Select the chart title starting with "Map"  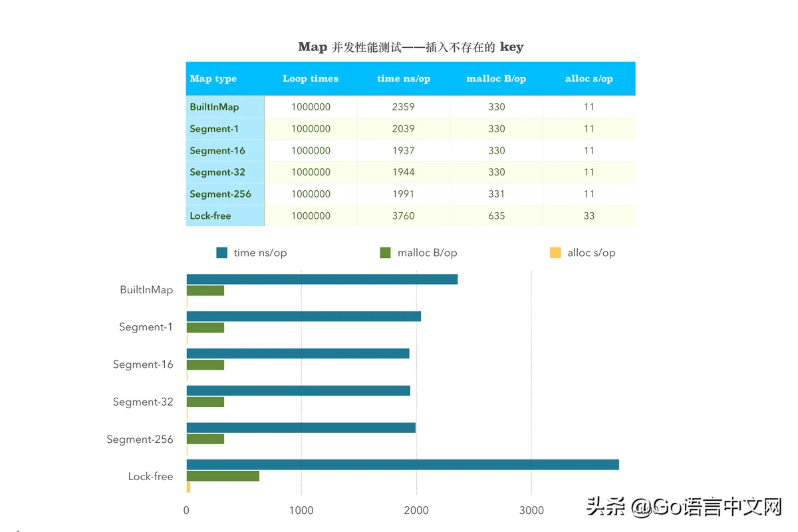410,47
